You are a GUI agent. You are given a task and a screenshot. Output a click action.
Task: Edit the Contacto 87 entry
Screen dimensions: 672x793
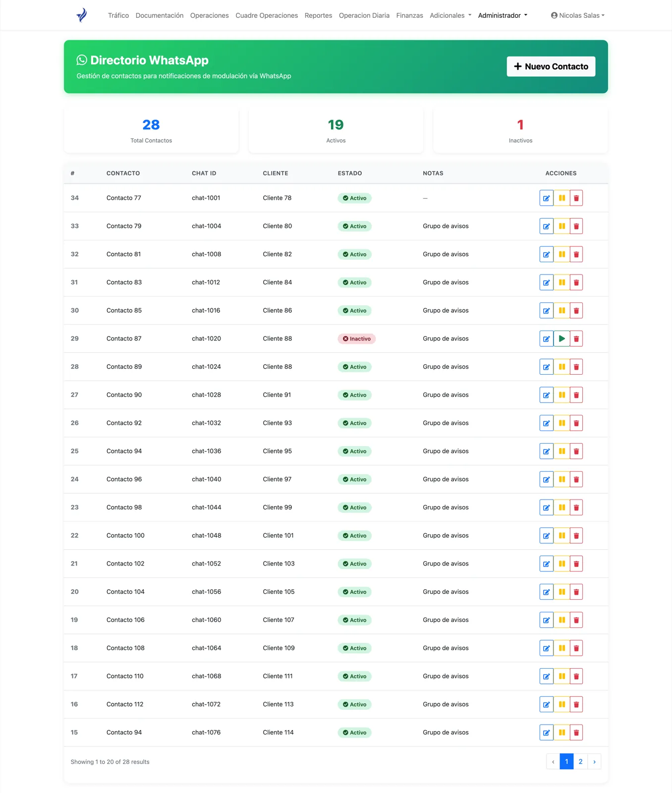tap(546, 339)
